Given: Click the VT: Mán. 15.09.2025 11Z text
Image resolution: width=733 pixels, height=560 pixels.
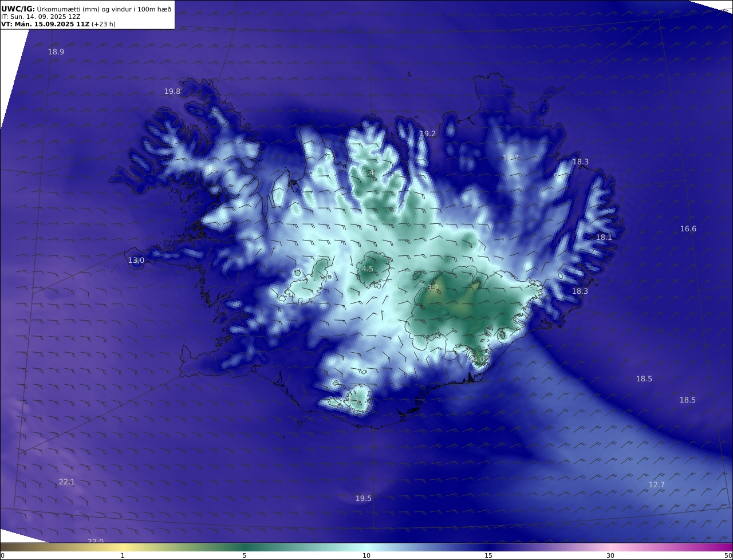Looking at the screenshot, I should coord(45,24).
